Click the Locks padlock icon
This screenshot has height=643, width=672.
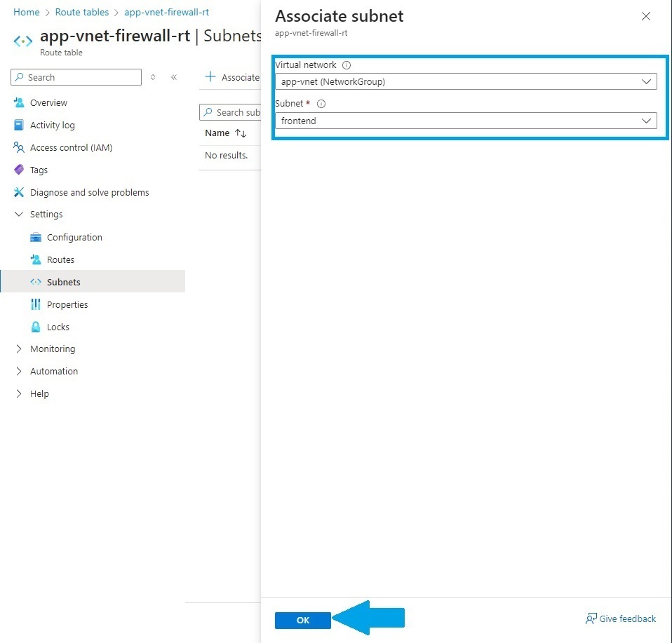[36, 327]
